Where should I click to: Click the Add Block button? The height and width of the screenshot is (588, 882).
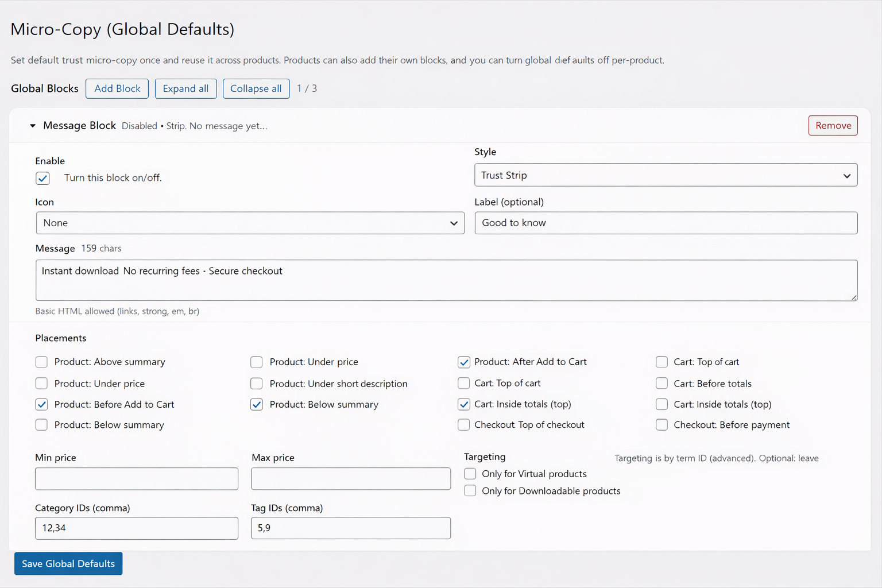tap(117, 88)
